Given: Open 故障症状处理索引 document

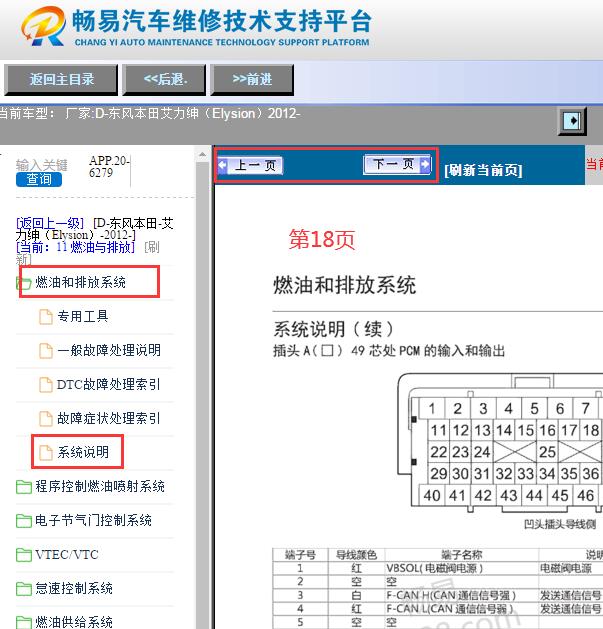Looking at the screenshot, I should tap(108, 418).
